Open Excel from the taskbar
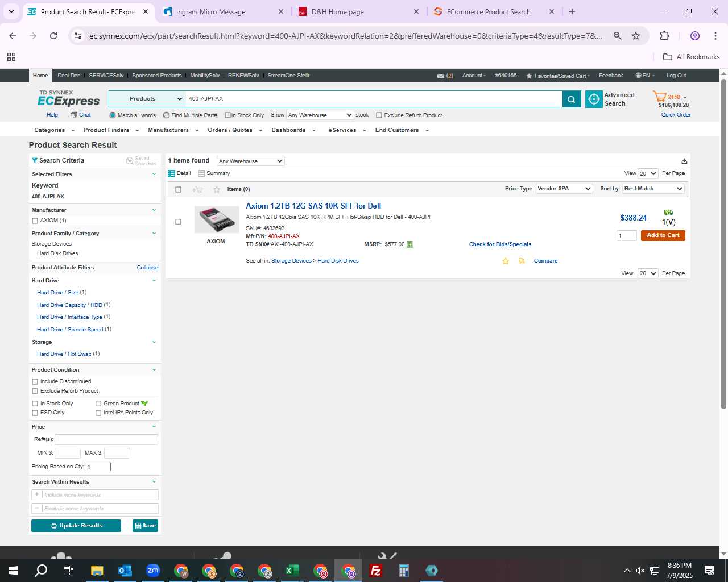 point(292,571)
